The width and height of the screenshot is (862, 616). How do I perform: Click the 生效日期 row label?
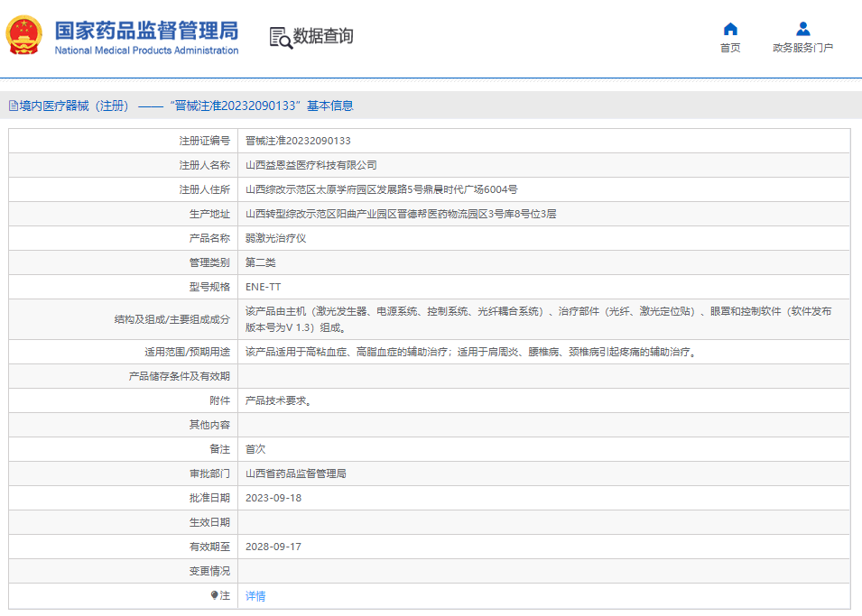pyautogui.click(x=209, y=522)
